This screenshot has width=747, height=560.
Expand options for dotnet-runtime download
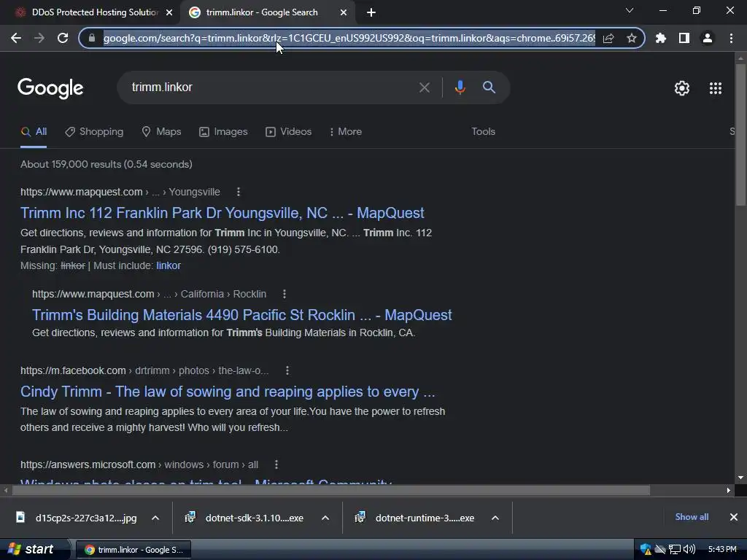[x=495, y=518]
